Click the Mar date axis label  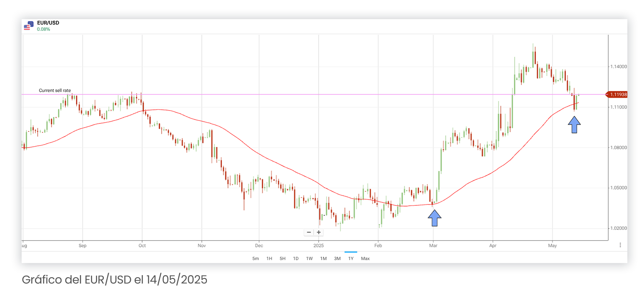point(433,245)
